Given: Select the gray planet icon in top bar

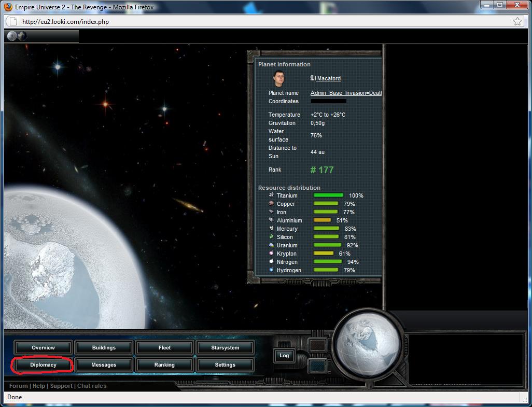Looking at the screenshot, I should pos(12,36).
